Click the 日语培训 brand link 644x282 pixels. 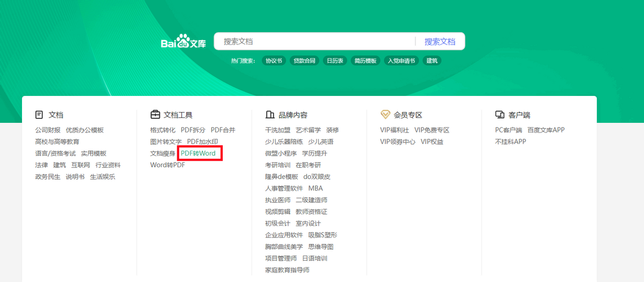315,258
